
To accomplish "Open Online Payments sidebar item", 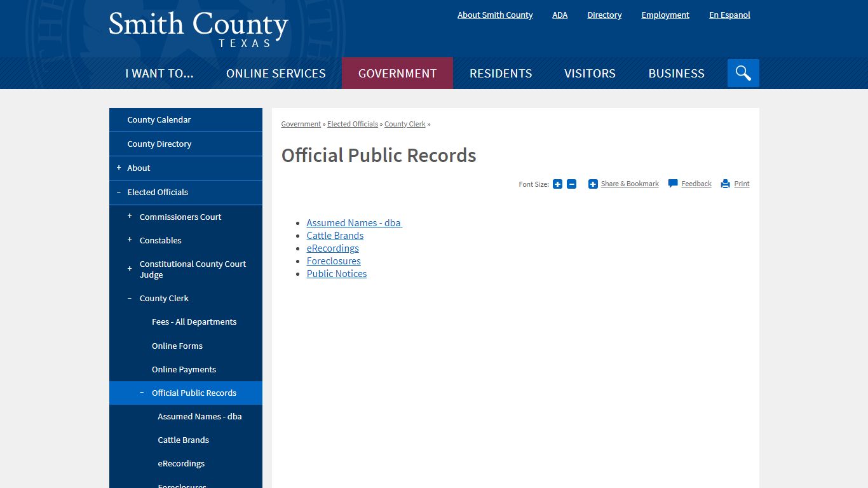I will 184,370.
